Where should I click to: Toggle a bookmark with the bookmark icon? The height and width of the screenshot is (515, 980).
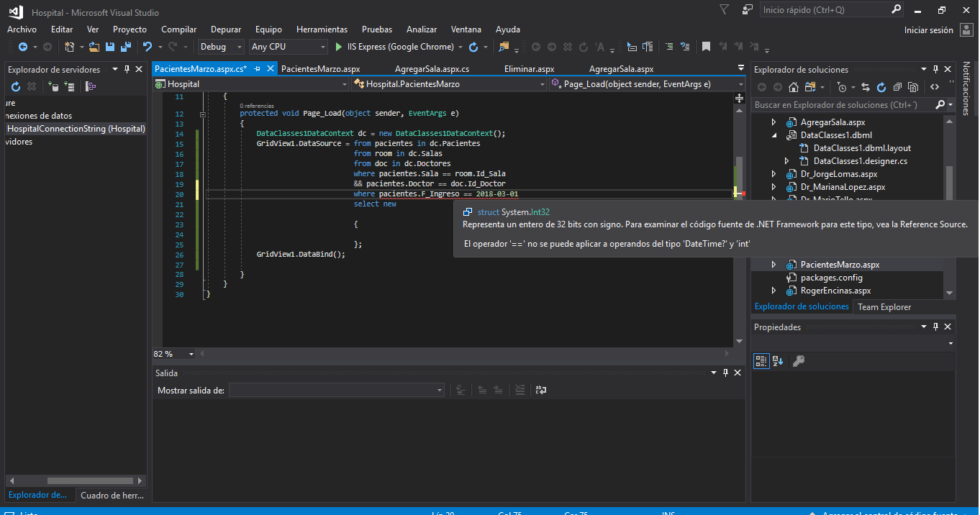coord(706,47)
